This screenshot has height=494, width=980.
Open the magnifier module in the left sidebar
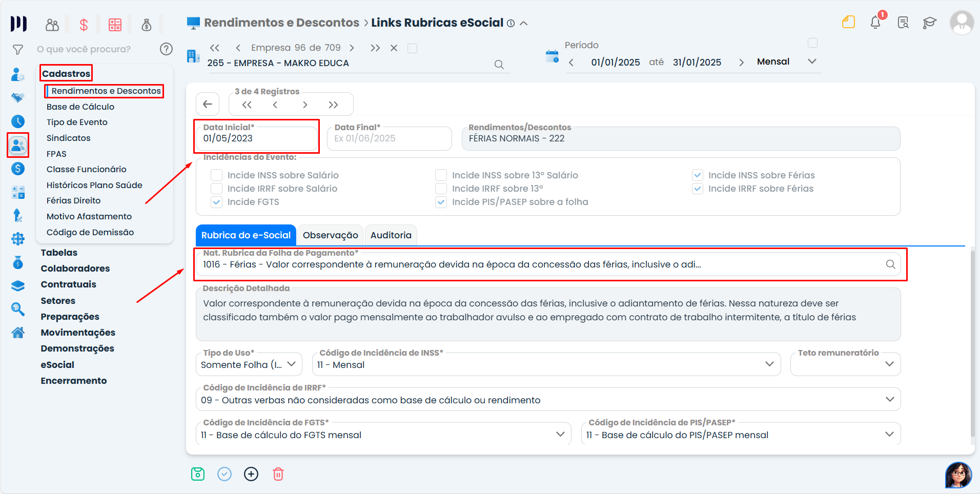18,309
